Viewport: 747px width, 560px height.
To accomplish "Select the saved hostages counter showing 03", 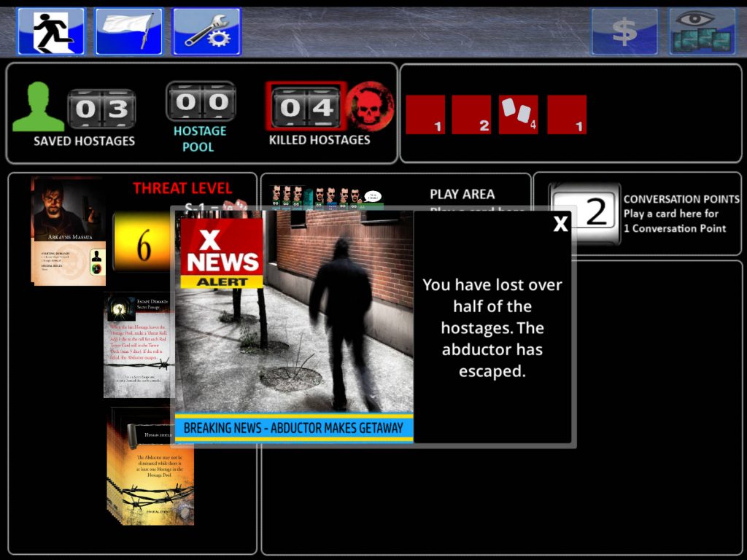I will coord(101,109).
